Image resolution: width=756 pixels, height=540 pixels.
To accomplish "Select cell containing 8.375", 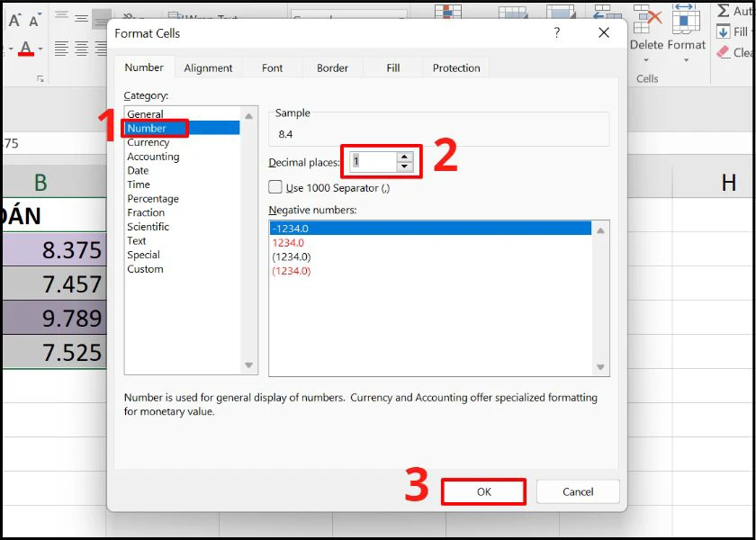I will pyautogui.click(x=55, y=250).
